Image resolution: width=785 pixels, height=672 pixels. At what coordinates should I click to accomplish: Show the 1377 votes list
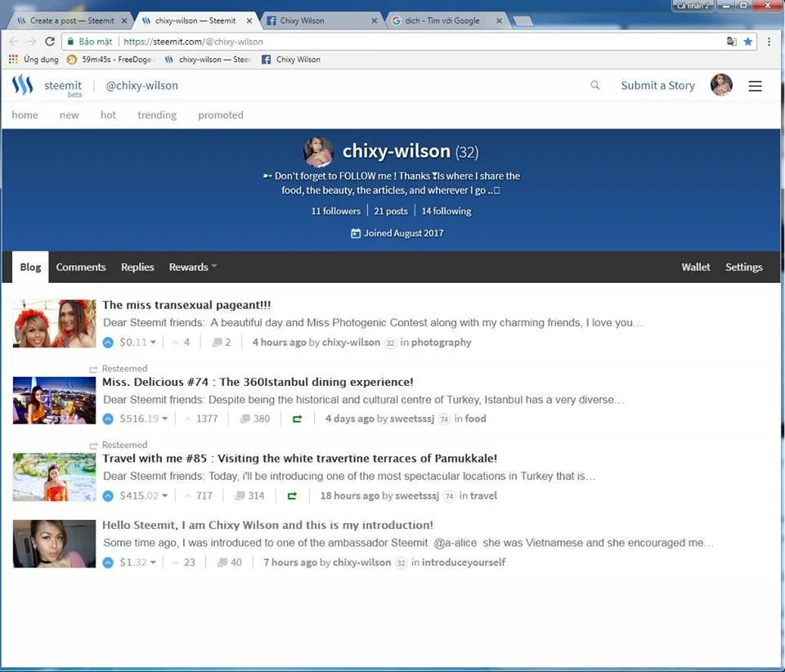coord(201,419)
